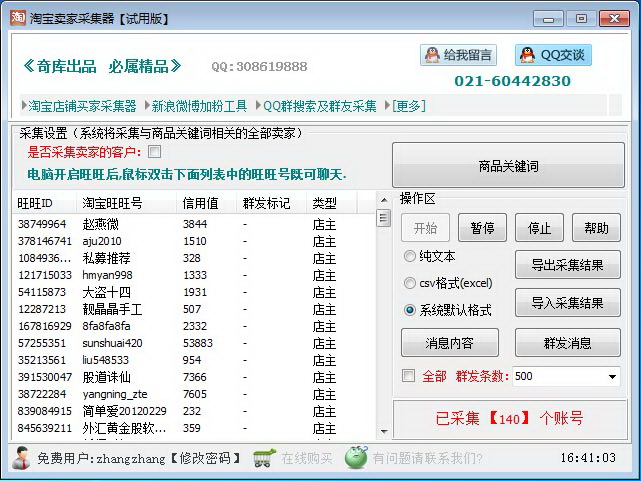Select row for seller 8fa8fa8fa

[x=194, y=326]
